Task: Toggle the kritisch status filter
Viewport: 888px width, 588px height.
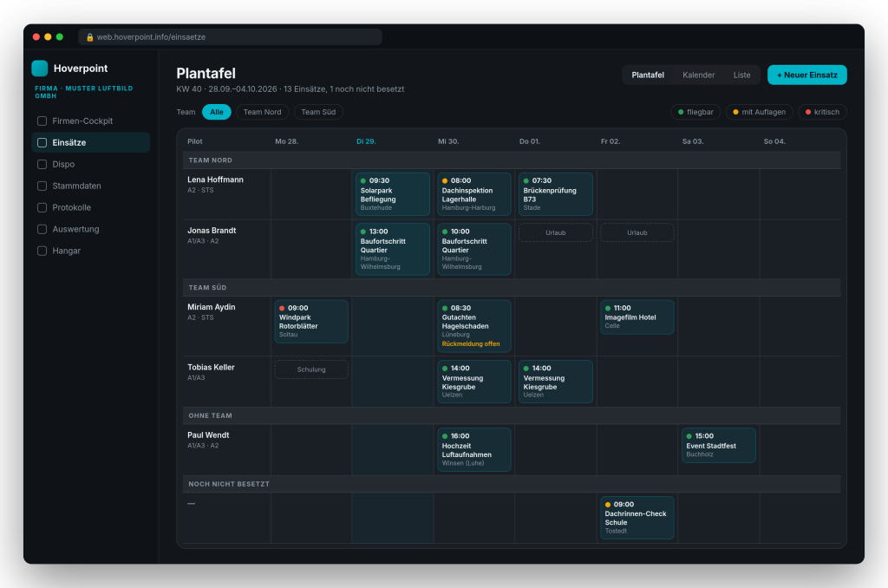Action: (x=822, y=112)
